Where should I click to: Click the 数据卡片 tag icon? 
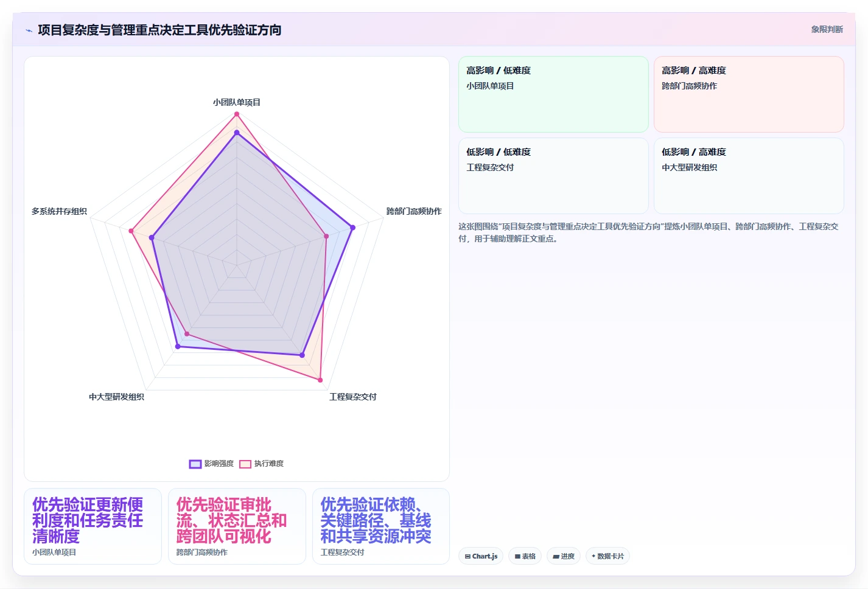pyautogui.click(x=593, y=556)
